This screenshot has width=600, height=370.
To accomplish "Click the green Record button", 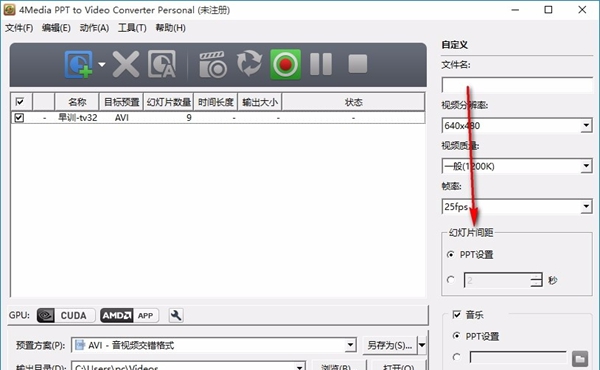I will coord(285,64).
